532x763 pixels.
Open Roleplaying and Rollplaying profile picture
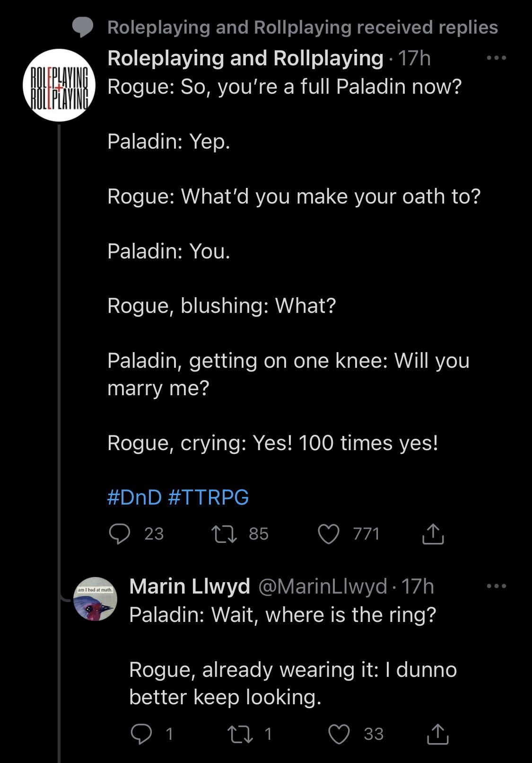[59, 85]
